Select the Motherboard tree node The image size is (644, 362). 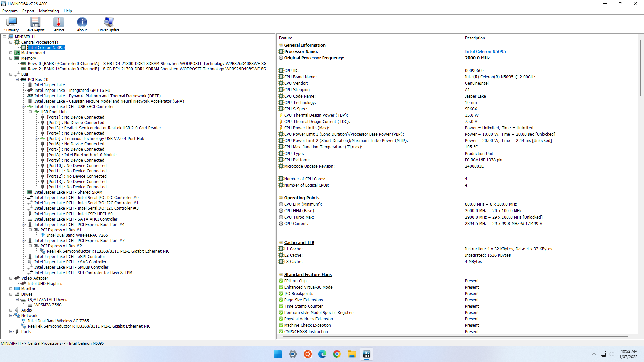pos(33,53)
